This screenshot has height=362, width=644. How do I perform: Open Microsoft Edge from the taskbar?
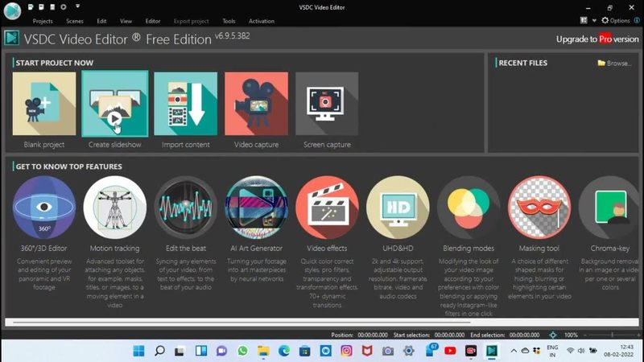click(x=284, y=351)
